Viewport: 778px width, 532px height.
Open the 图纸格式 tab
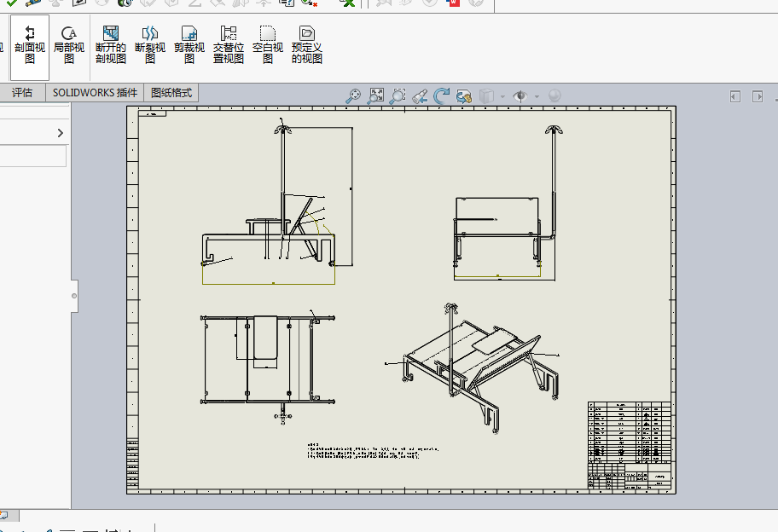(171, 93)
